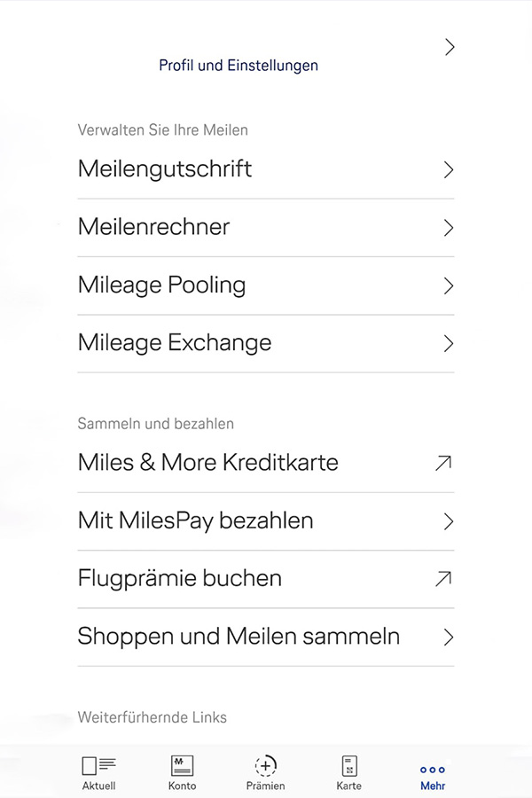Select the Meilenrechner list item
This screenshot has height=798, width=532.
153,227
